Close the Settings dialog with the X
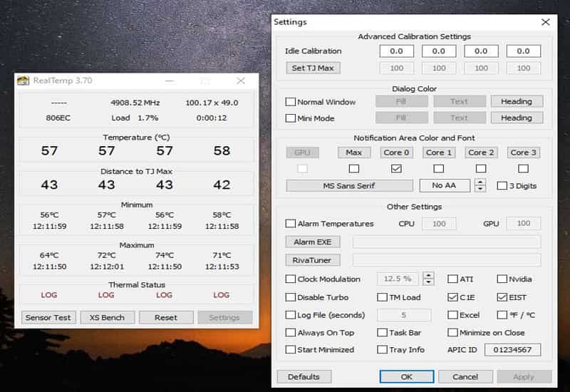Viewport: 570px width, 392px height. (545, 22)
